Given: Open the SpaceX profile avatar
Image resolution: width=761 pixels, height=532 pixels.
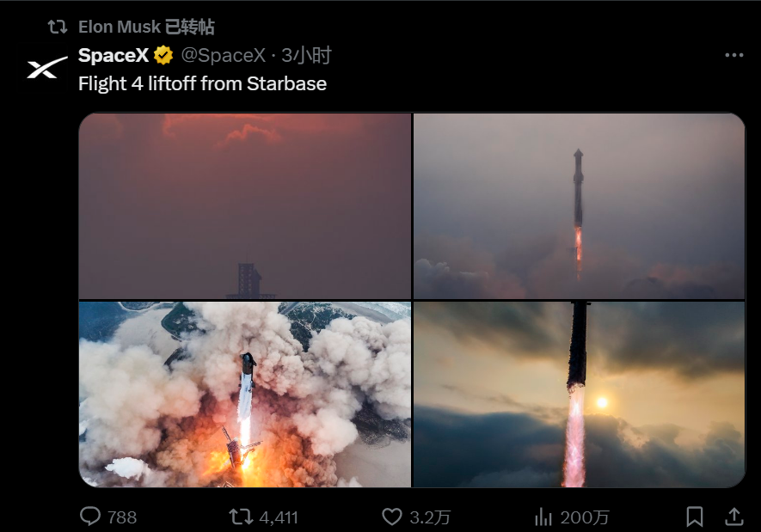Looking at the screenshot, I should tap(47, 69).
